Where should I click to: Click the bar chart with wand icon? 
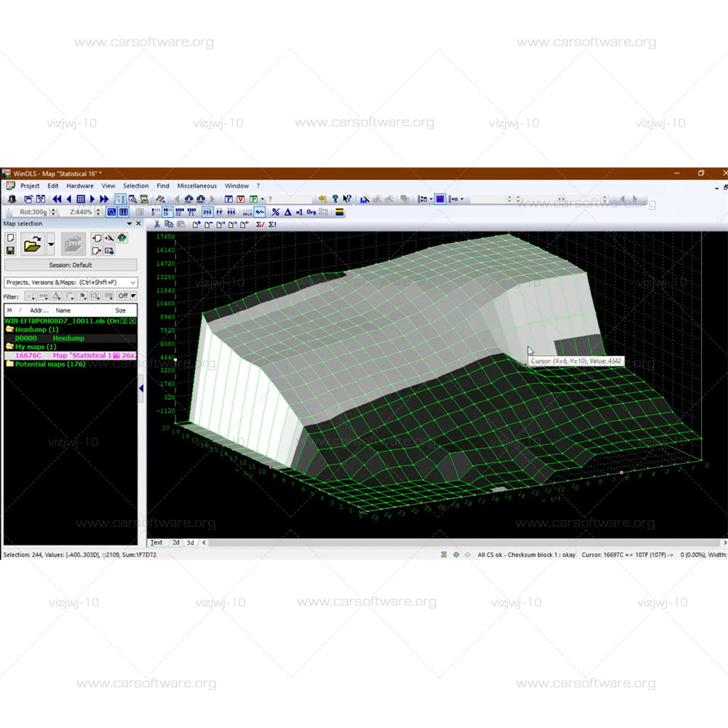click(x=365, y=199)
